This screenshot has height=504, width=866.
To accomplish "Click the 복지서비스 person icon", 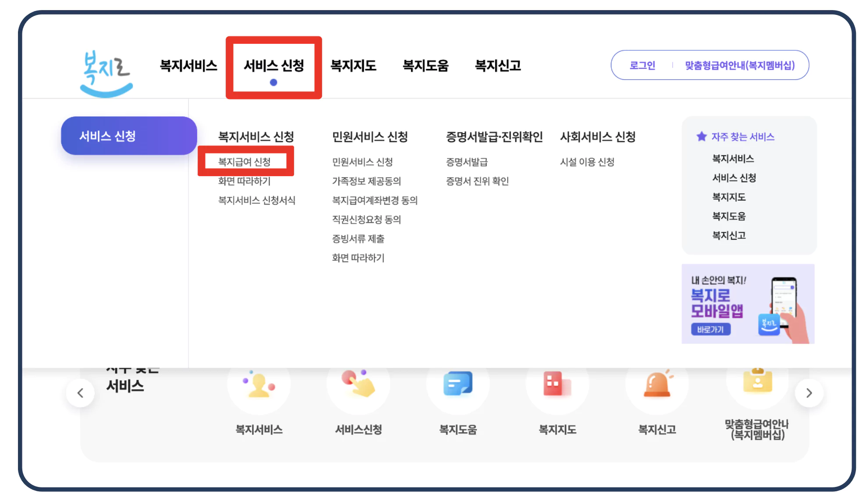I will [x=259, y=384].
